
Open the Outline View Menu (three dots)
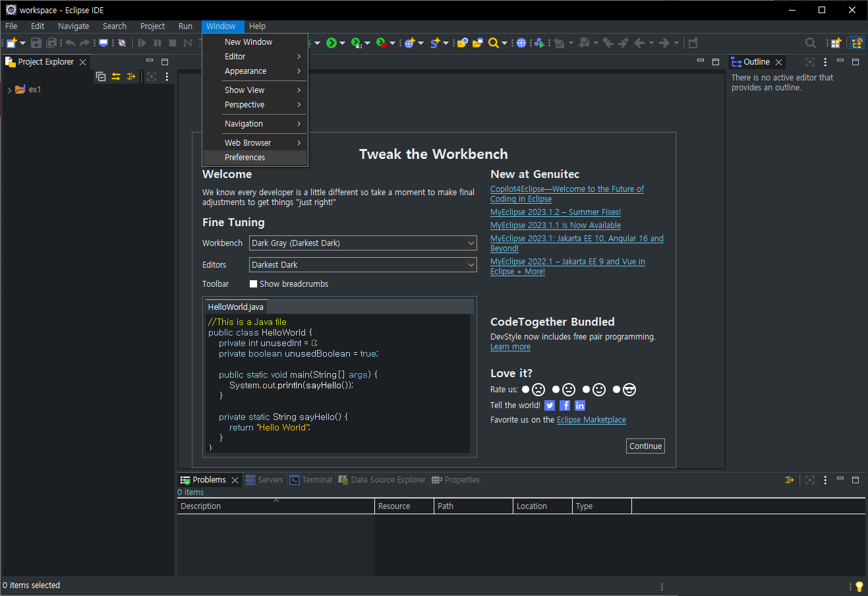pos(825,62)
